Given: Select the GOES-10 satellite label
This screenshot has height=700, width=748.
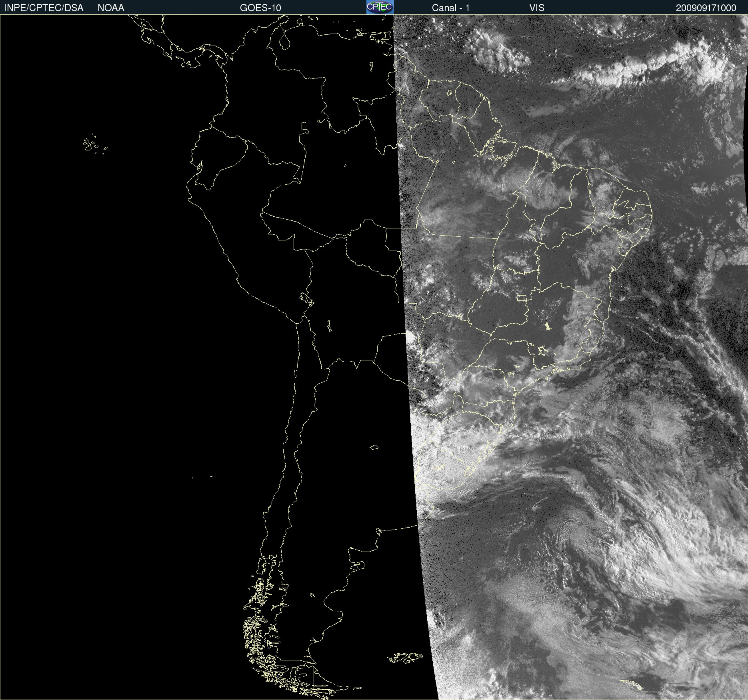Looking at the screenshot, I should [x=260, y=8].
